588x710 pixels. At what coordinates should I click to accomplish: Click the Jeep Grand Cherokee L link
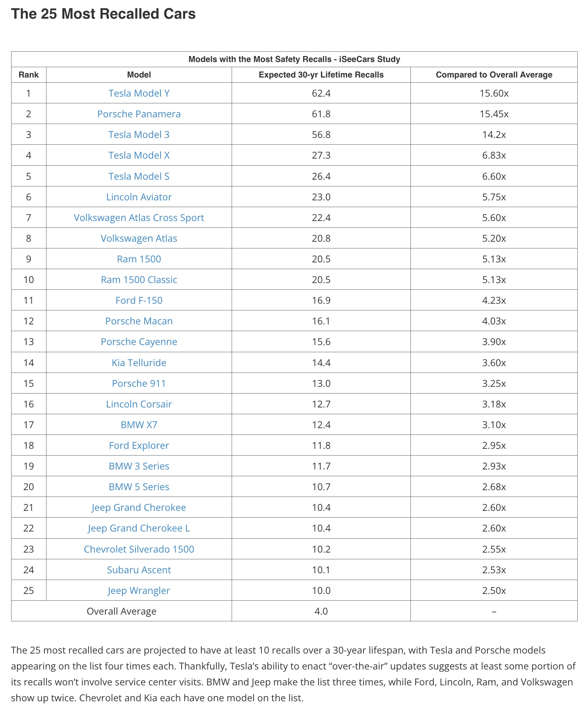(x=139, y=528)
